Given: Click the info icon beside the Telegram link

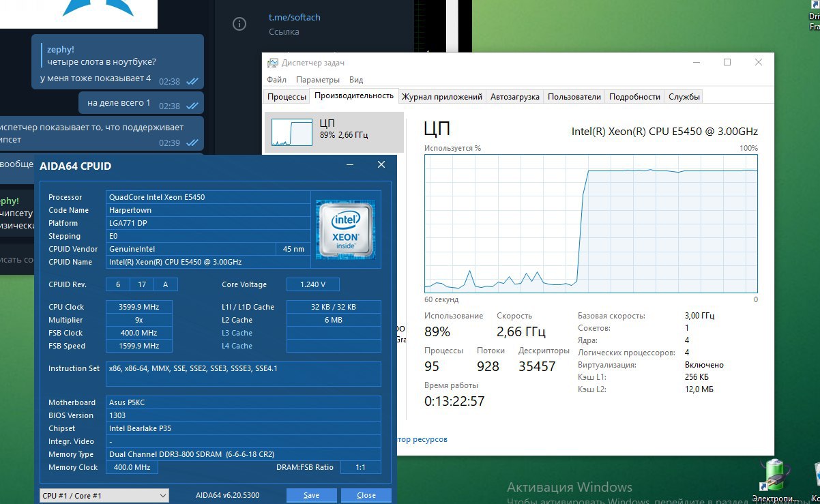Looking at the screenshot, I should [239, 24].
